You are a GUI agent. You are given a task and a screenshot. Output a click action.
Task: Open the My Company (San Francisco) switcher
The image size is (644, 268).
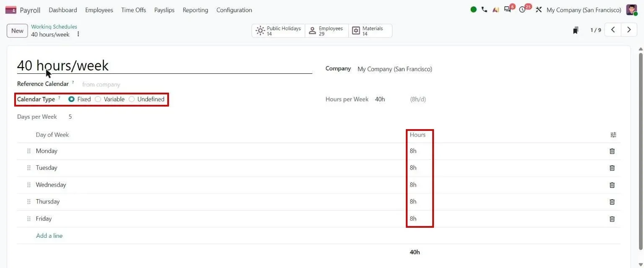point(584,10)
